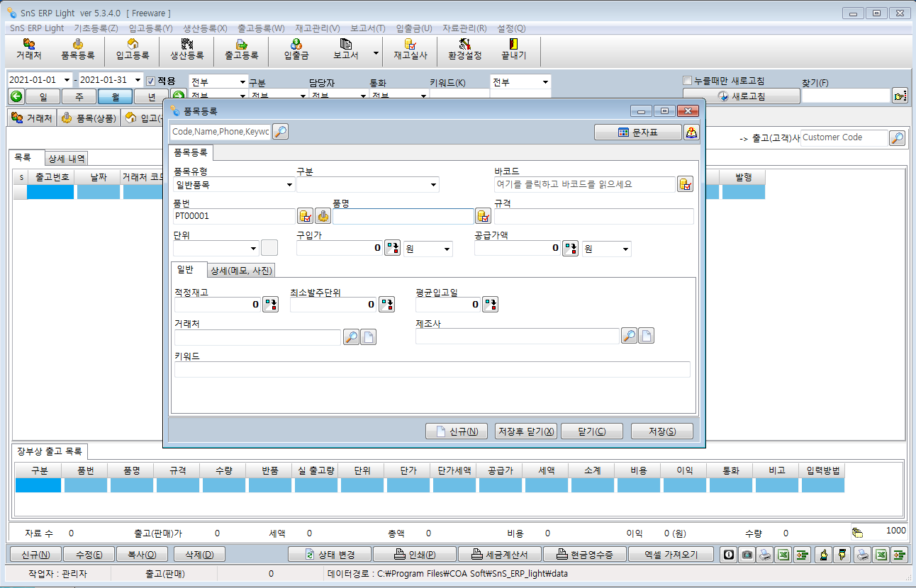
Task: Switch to 상세(메모, 사진) tab
Action: [241, 271]
